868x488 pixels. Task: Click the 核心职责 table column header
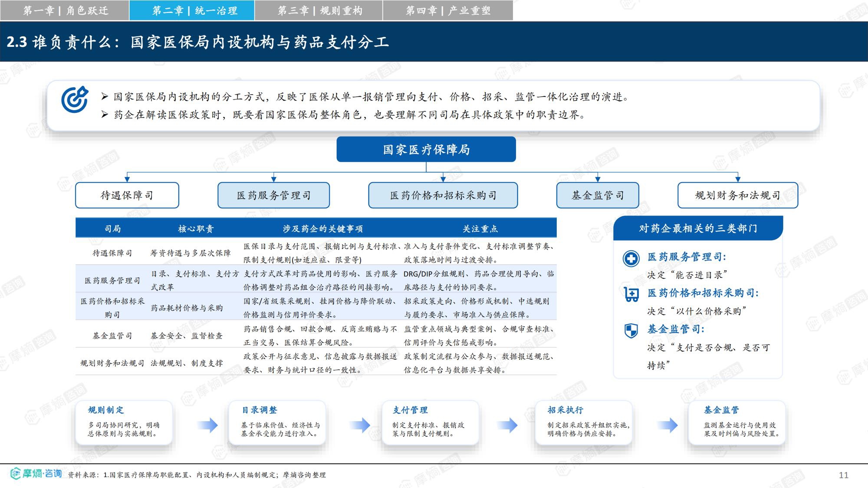(x=196, y=229)
